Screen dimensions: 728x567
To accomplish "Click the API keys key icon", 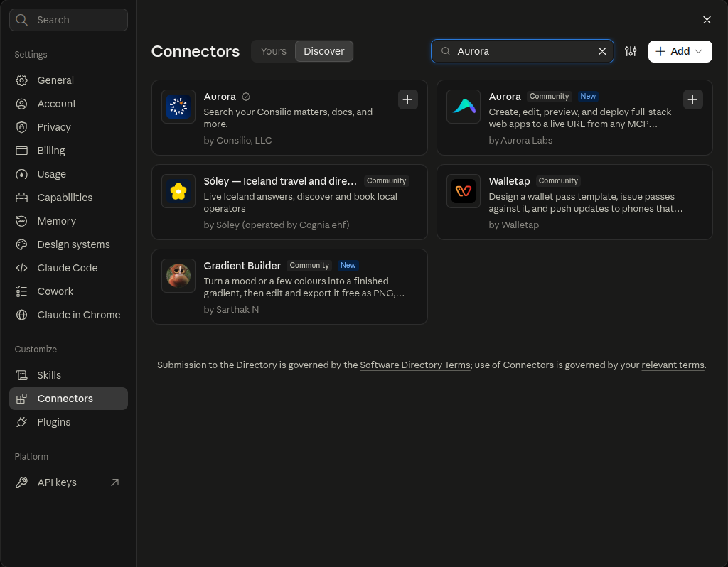I will [21, 482].
